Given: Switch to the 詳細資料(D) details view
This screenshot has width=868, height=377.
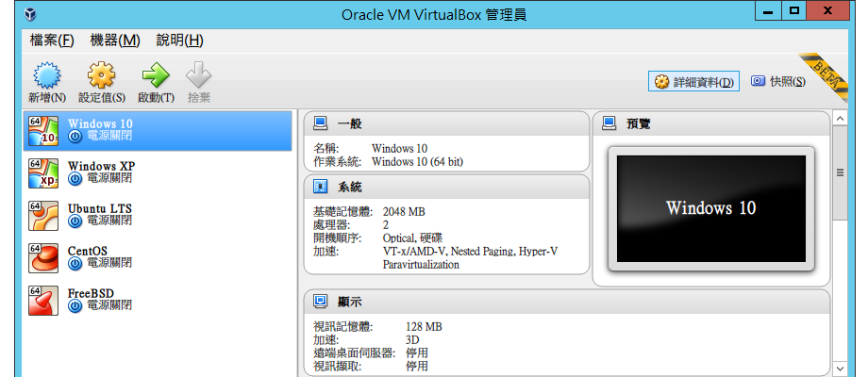Looking at the screenshot, I should 694,82.
